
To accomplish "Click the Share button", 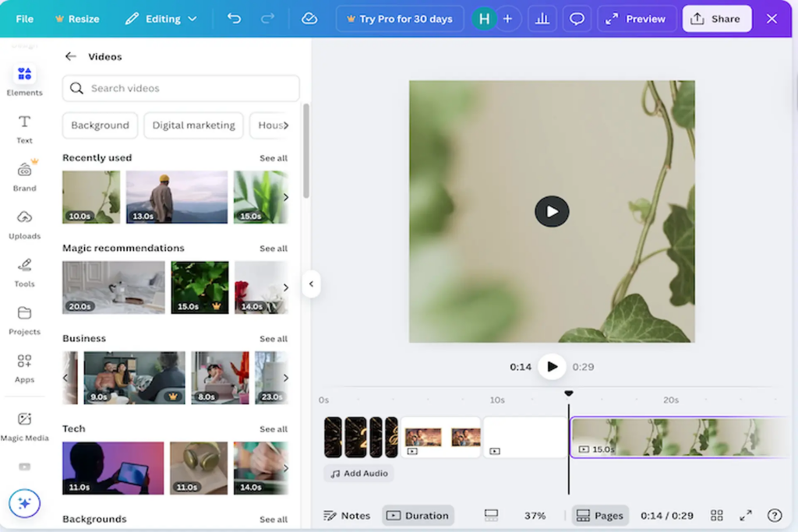I will (x=716, y=19).
